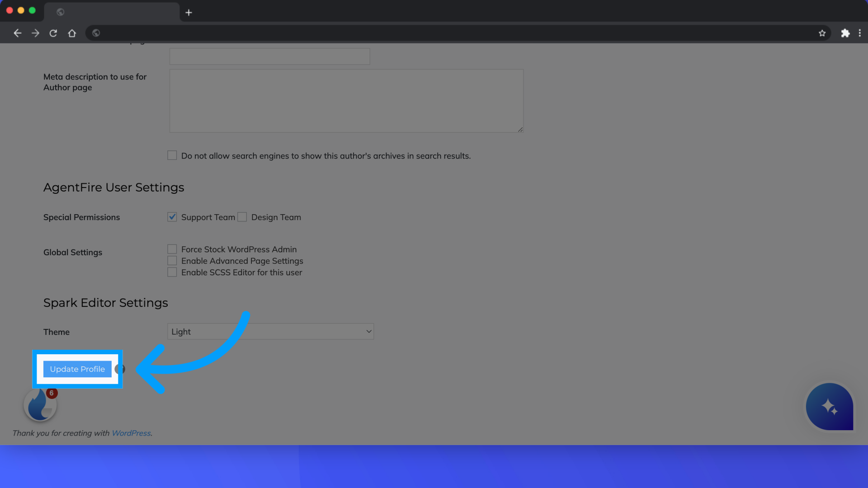Click the browser forward navigation icon
The image size is (868, 488).
click(x=36, y=33)
